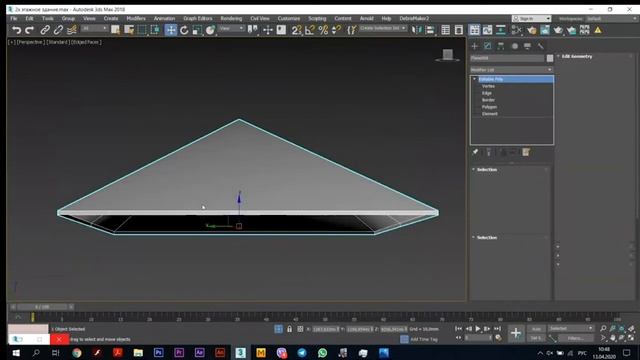
Task: Open the Modifier List dropdown
Action: [511, 70]
